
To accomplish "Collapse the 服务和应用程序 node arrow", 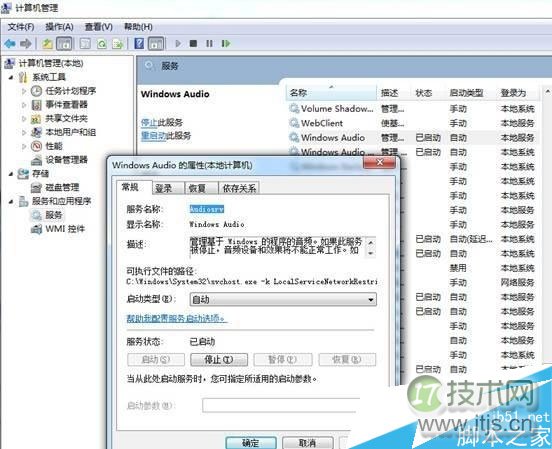I will pyautogui.click(x=11, y=201).
